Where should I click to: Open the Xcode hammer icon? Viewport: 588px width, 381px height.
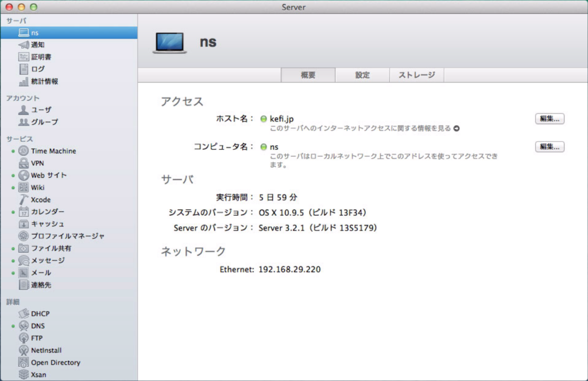coord(23,200)
